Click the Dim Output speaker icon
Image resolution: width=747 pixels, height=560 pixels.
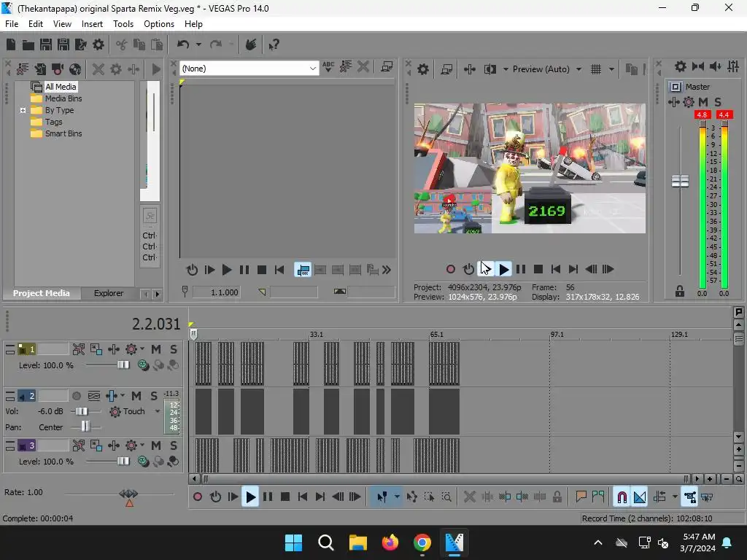click(715, 66)
